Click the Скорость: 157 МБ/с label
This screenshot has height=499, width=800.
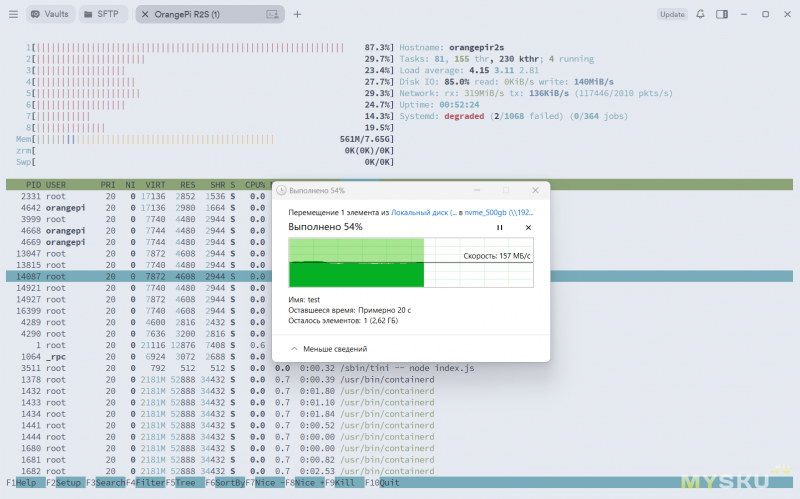tap(497, 256)
